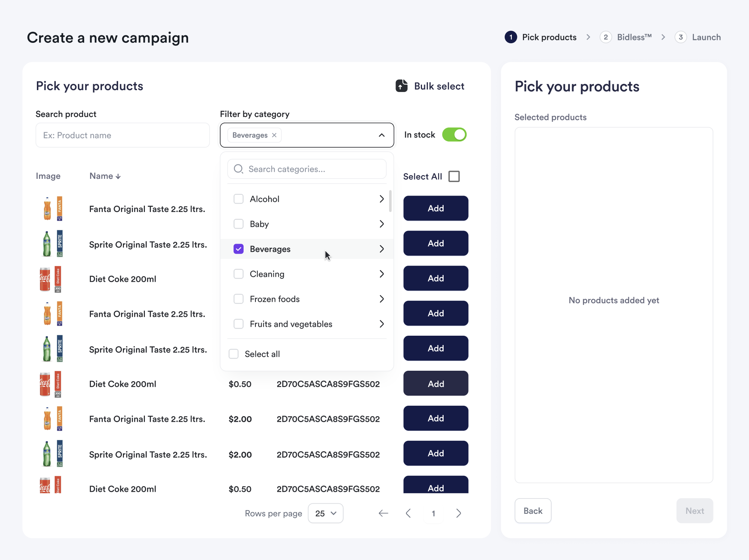Click the step 1 circle icon
This screenshot has height=560, width=749.
point(511,37)
